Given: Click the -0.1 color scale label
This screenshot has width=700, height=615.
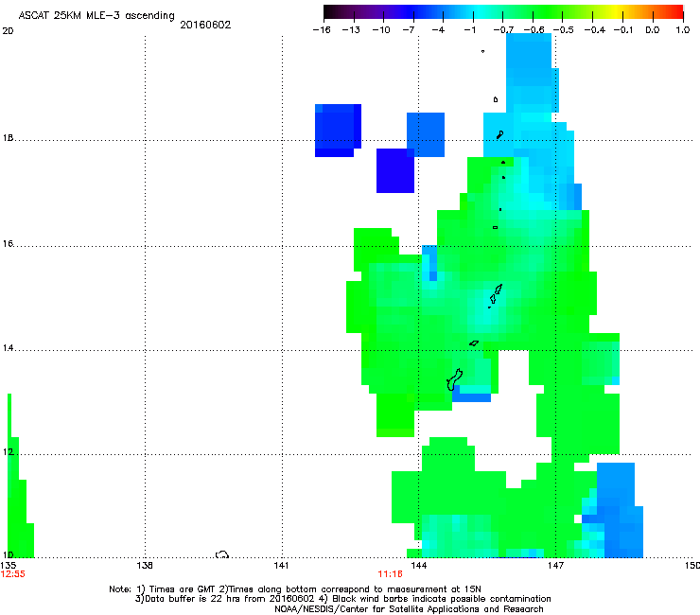Looking at the screenshot, I should (623, 30).
